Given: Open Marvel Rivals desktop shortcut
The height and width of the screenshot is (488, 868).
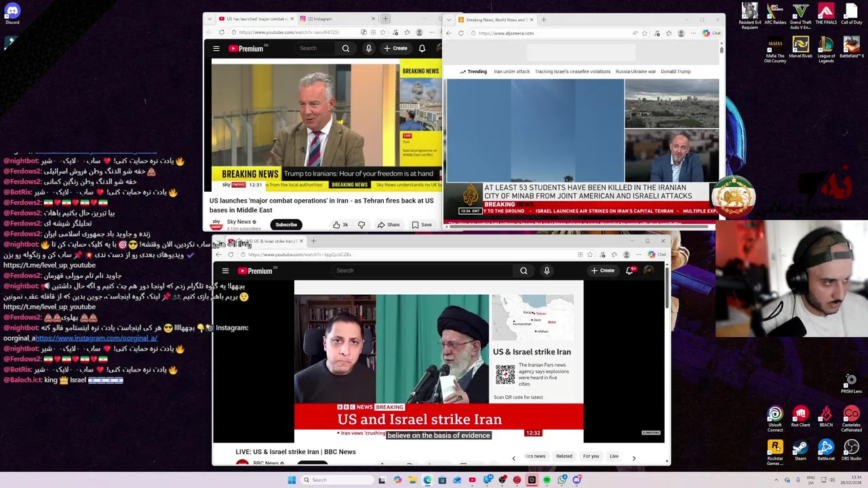Looking at the screenshot, I should coord(800,48).
